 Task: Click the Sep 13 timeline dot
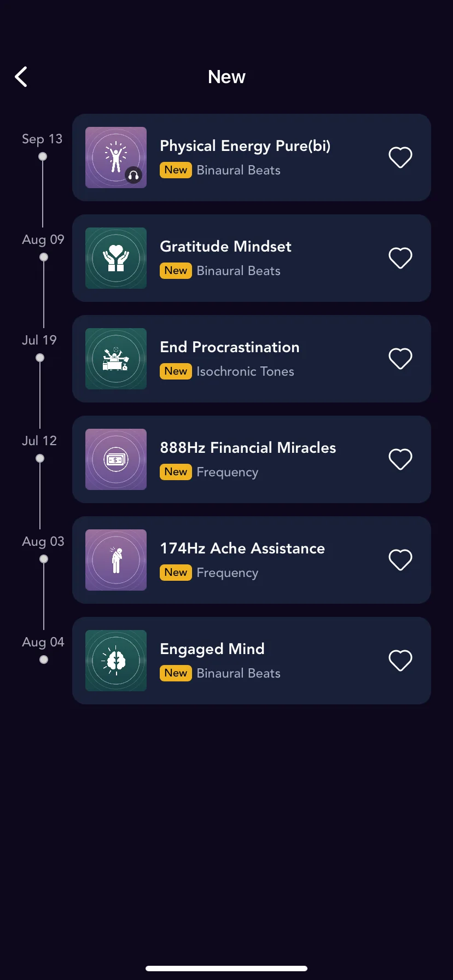point(43,156)
